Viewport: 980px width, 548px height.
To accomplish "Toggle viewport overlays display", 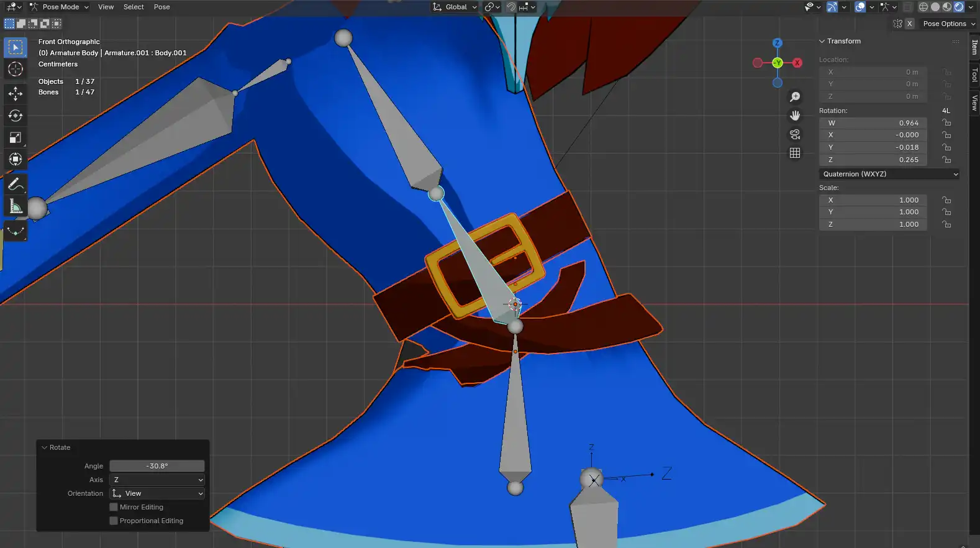I will click(860, 7).
